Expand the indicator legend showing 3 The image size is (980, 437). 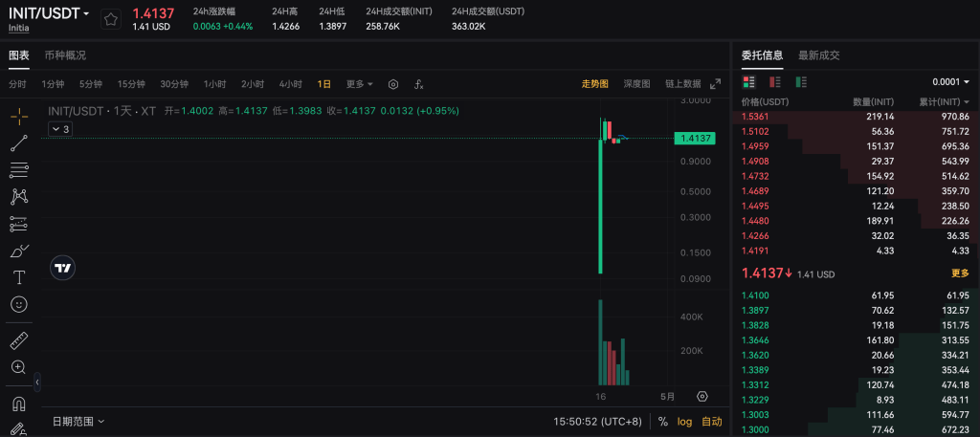click(60, 129)
